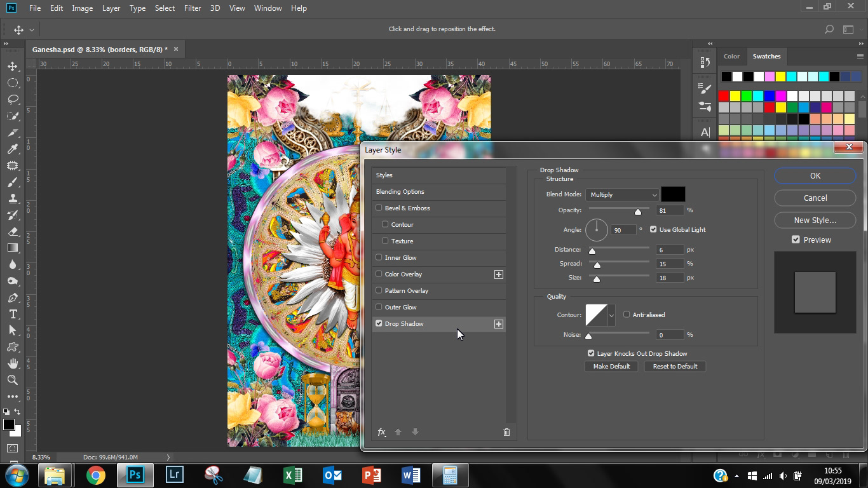Viewport: 868px width, 488px height.
Task: Switch to the Color panel tab
Action: pyautogui.click(x=731, y=56)
